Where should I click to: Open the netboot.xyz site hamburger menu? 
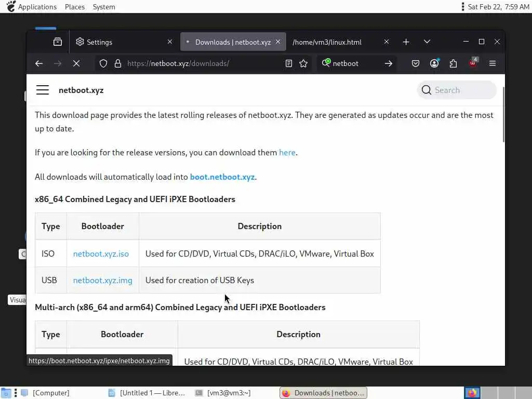pos(43,90)
